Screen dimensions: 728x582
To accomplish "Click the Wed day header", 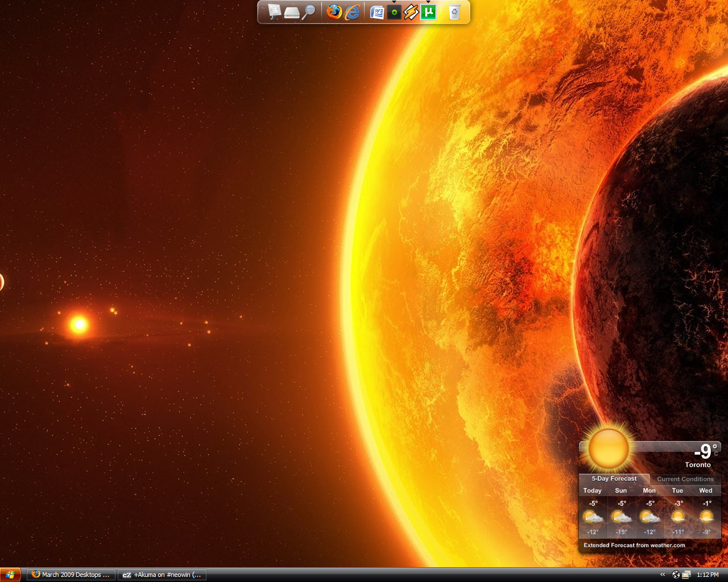I will tap(706, 490).
